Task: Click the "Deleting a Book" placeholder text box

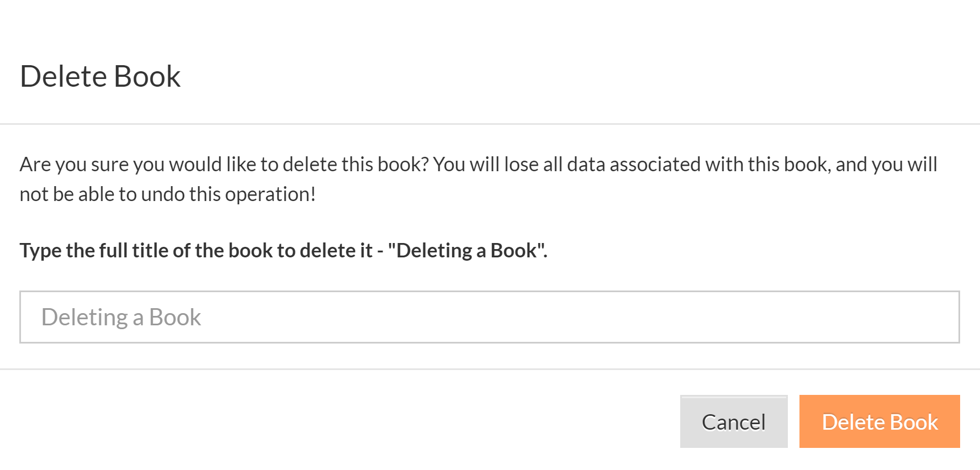Action: [x=489, y=317]
